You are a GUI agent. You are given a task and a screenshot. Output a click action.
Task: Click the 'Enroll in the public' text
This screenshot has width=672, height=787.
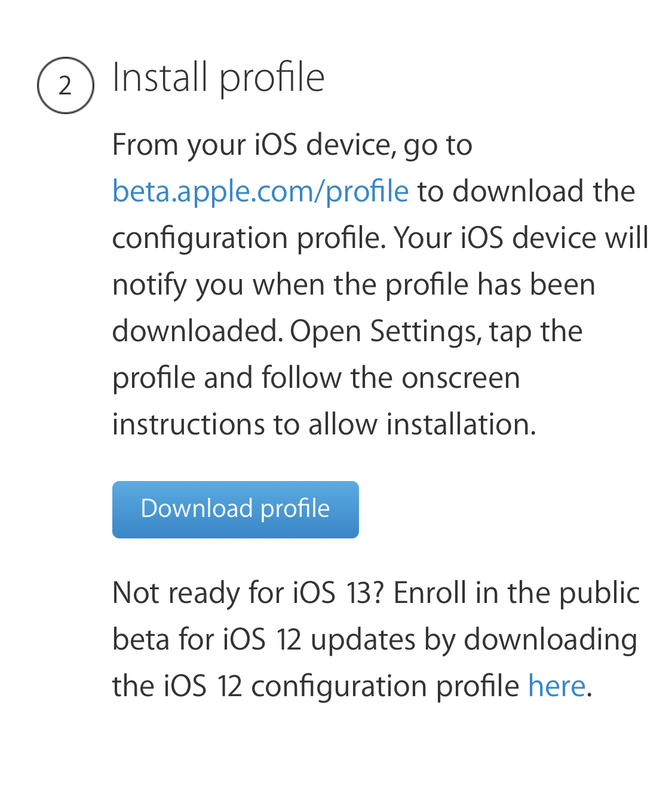[x=516, y=593]
